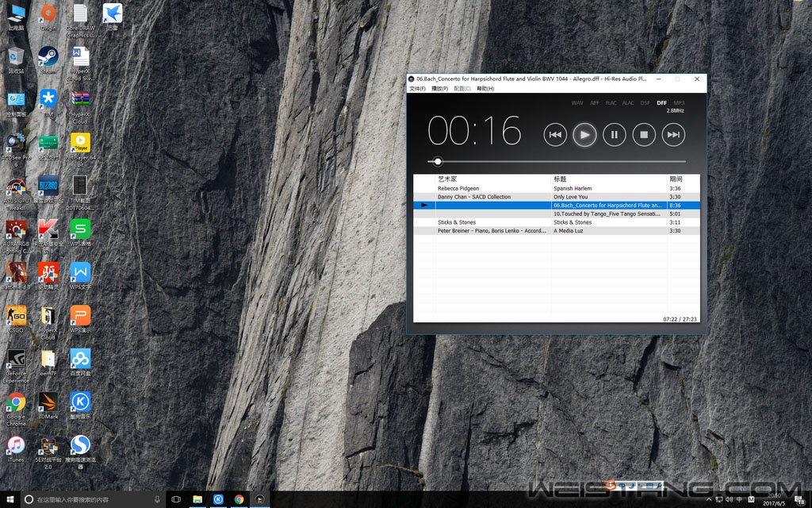Open the ASUS GPU Tweak II icon
Image resolution: width=812 pixels, height=508 pixels.
pyautogui.click(x=16, y=193)
